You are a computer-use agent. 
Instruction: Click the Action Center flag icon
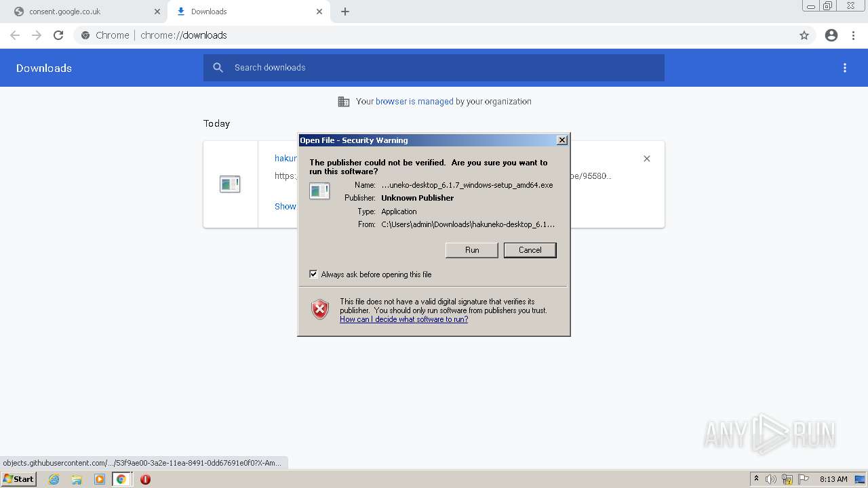(804, 479)
